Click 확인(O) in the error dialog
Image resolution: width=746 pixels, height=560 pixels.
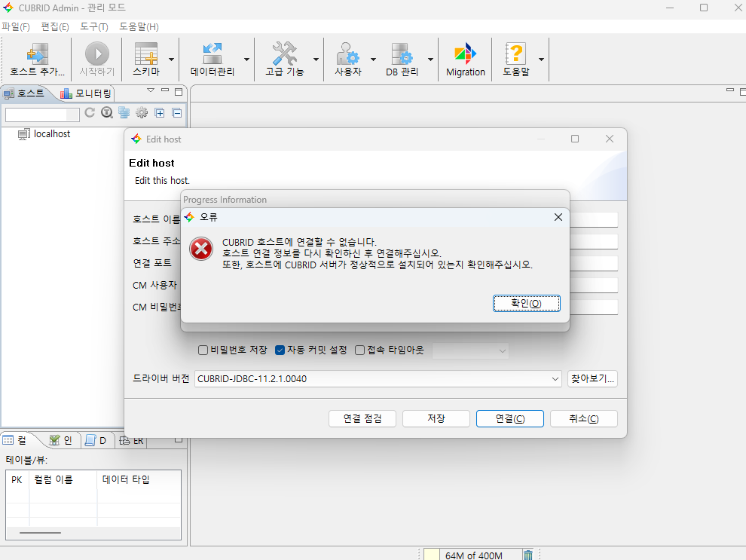526,303
